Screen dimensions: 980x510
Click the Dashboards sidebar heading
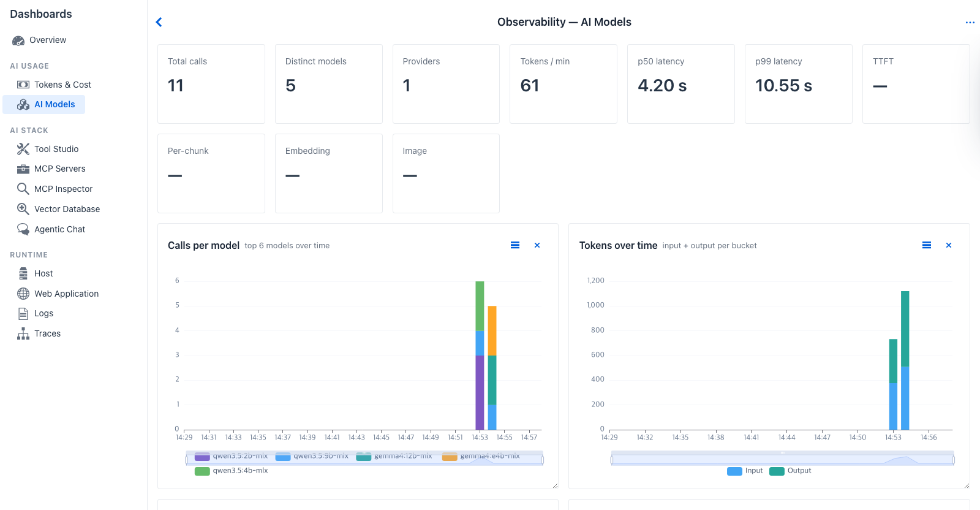(x=41, y=14)
